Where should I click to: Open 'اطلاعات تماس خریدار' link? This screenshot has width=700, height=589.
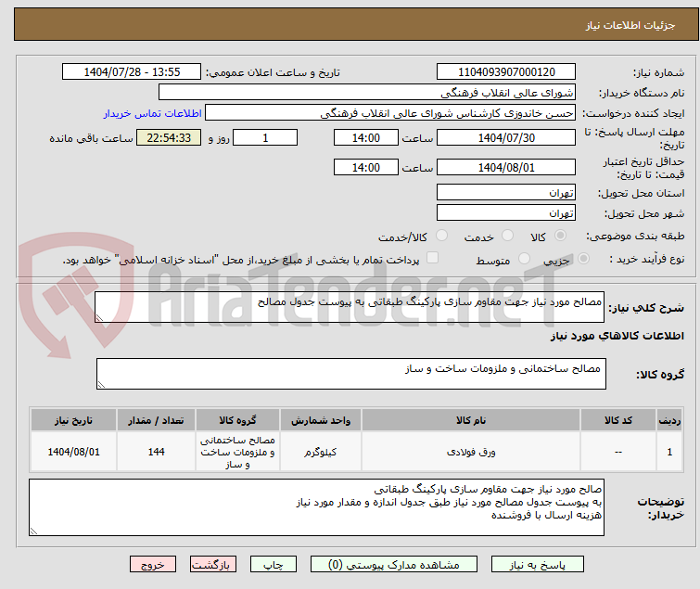[x=153, y=113]
